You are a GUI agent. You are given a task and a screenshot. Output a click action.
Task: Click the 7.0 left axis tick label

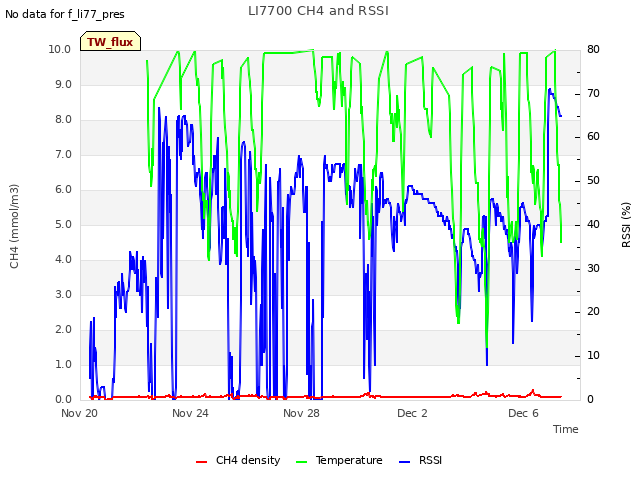click(x=63, y=154)
